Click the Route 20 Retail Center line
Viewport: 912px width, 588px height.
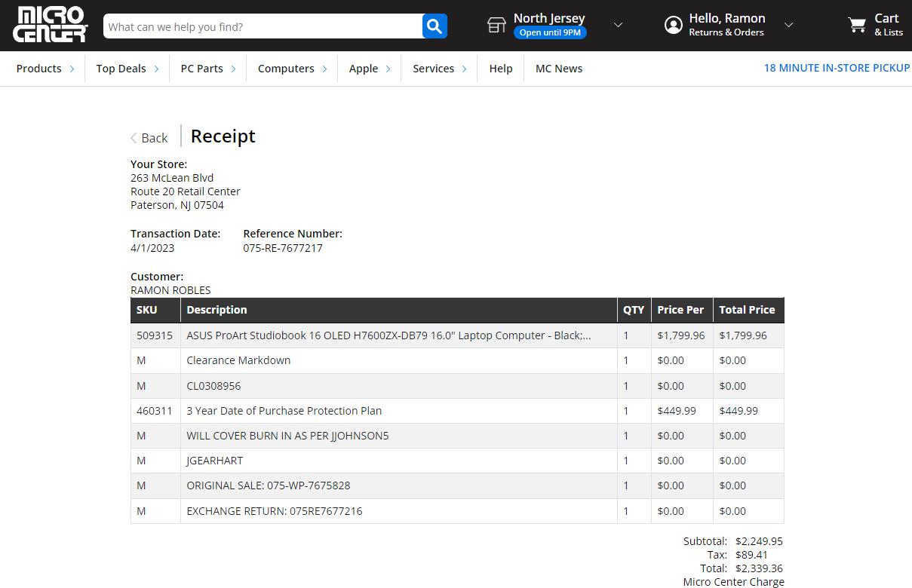pos(186,191)
